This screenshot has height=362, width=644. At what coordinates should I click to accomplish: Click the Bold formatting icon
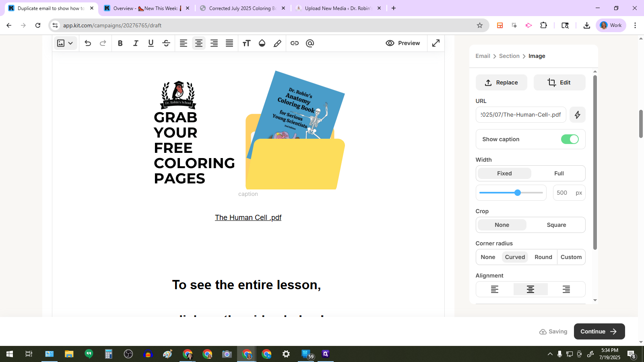[120, 43]
